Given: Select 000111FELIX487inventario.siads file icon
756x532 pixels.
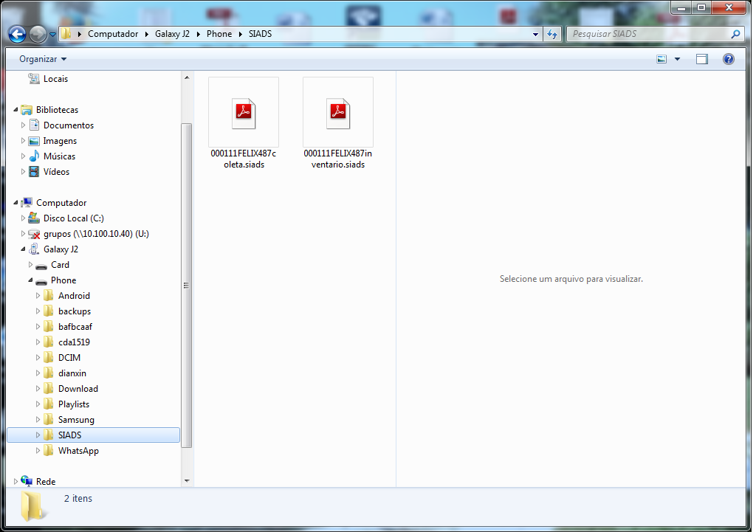Looking at the screenshot, I should pyautogui.click(x=338, y=112).
